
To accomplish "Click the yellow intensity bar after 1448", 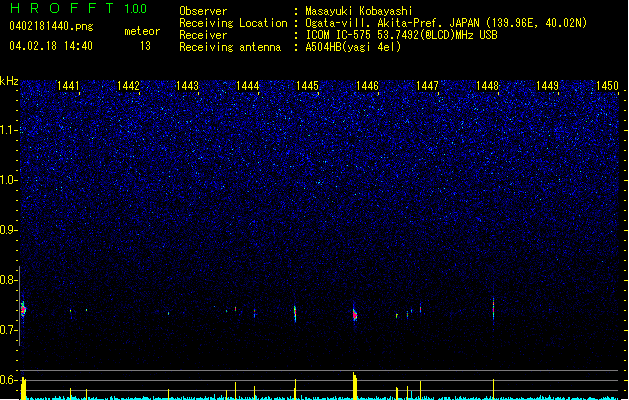I will coord(493,389).
